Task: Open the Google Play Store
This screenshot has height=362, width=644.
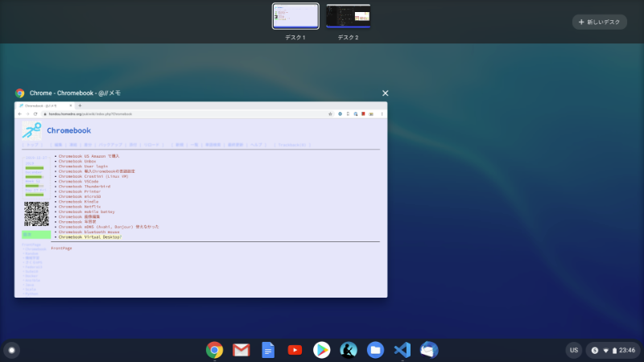Action: (321, 350)
